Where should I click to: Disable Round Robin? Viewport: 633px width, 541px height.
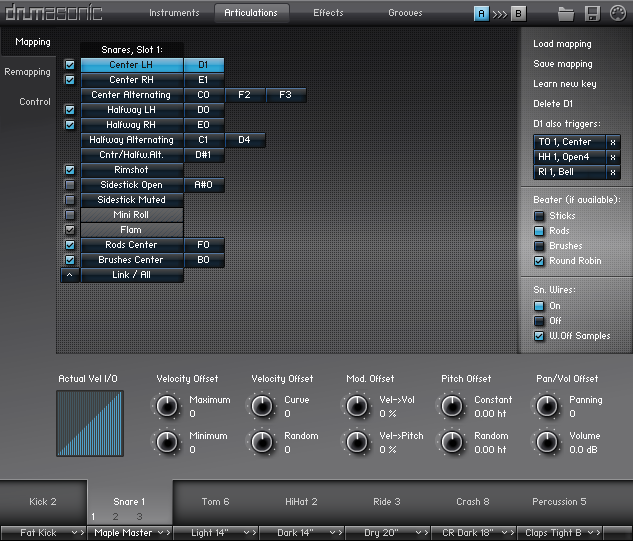[x=539, y=261]
